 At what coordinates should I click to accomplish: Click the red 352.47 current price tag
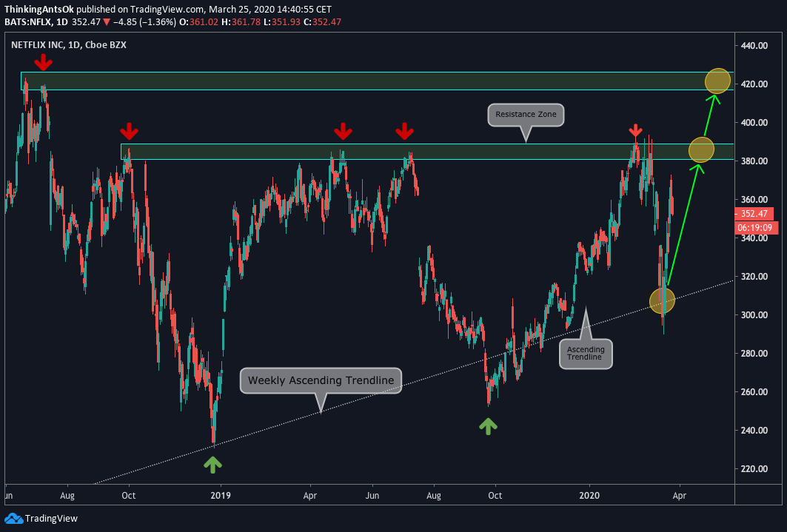(x=754, y=214)
